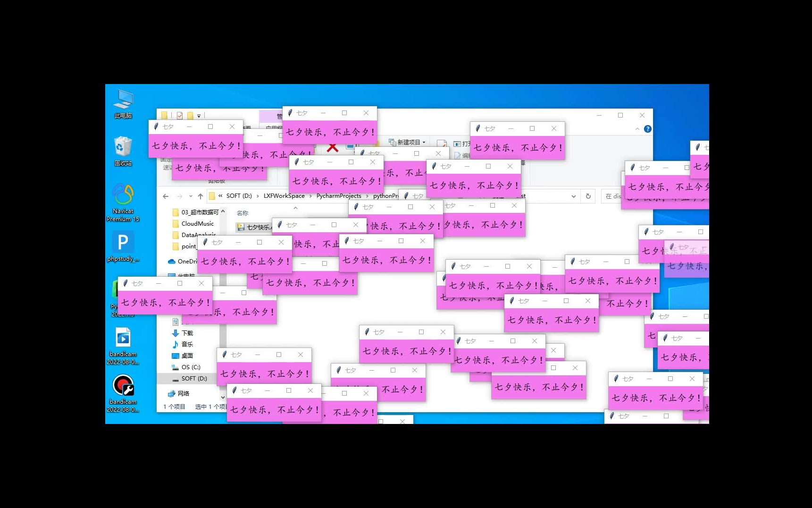Click LXFWorkSpace in the address breadcrumb
Image resolution: width=812 pixels, height=508 pixels.
pos(284,196)
